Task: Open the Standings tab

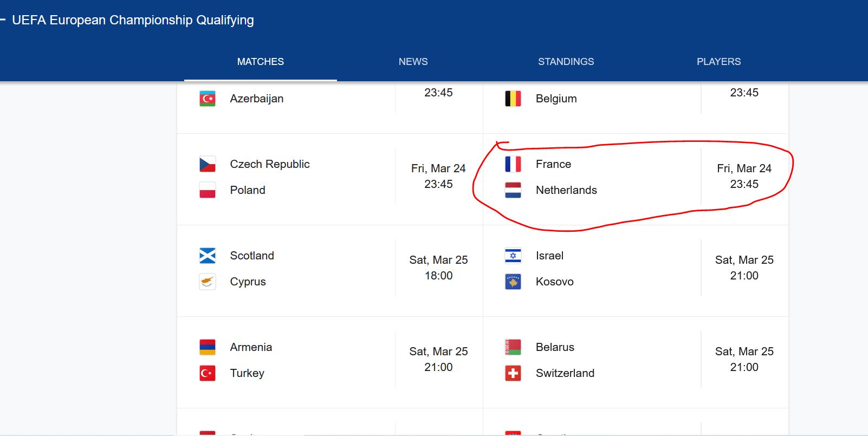Action: [x=566, y=62]
